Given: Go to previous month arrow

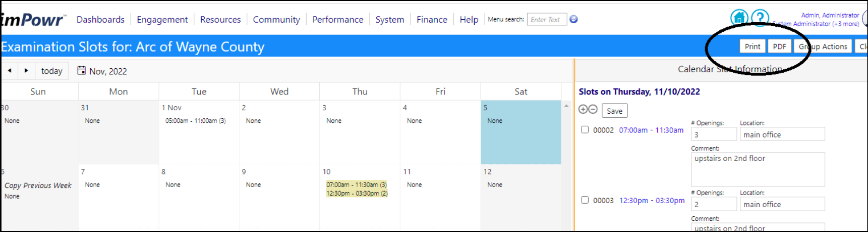Looking at the screenshot, I should pos(10,71).
